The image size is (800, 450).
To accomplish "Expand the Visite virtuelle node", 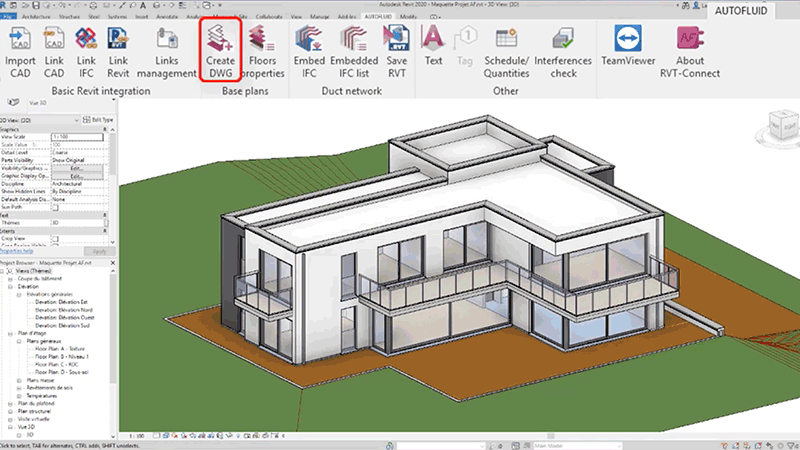I will pyautogui.click(x=10, y=419).
